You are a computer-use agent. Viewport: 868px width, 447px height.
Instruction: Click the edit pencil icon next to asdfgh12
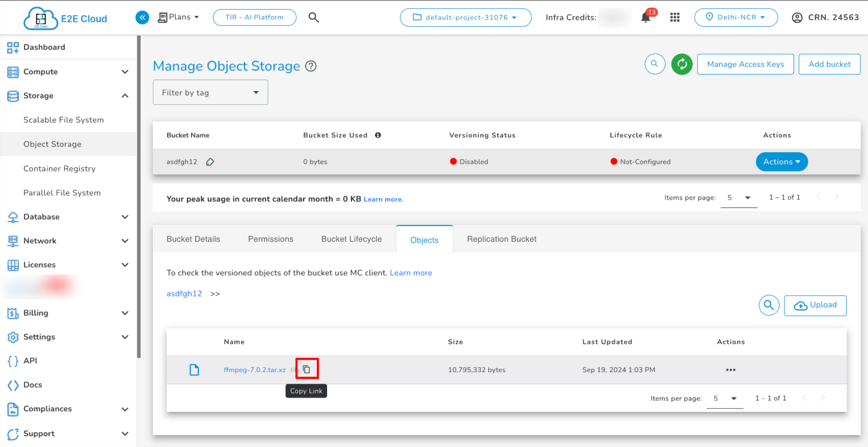(210, 162)
